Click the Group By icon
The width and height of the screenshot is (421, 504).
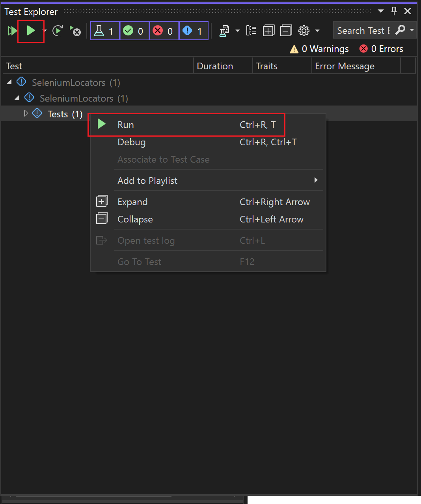(x=251, y=31)
